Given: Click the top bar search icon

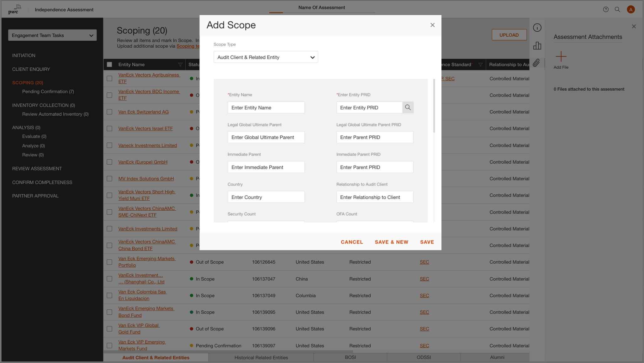Looking at the screenshot, I should point(617,9).
